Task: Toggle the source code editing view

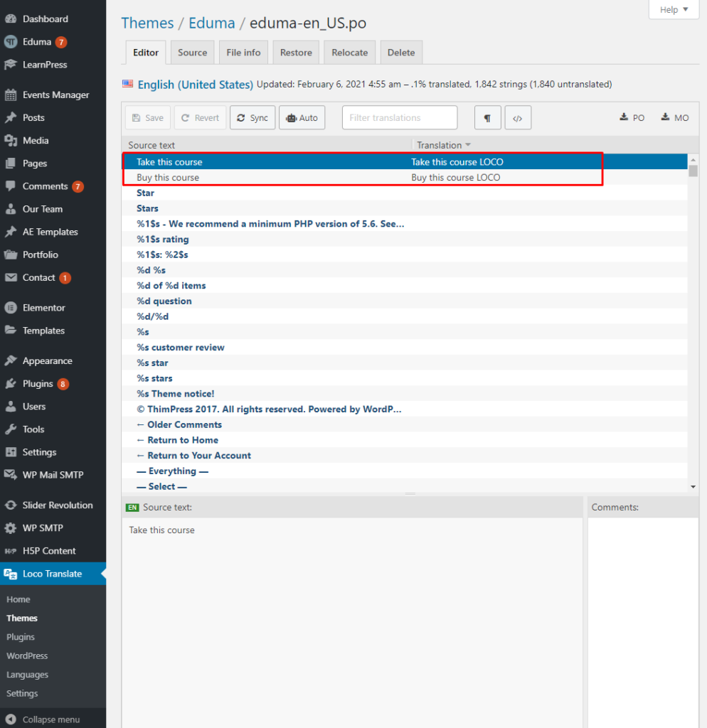Action: point(518,117)
